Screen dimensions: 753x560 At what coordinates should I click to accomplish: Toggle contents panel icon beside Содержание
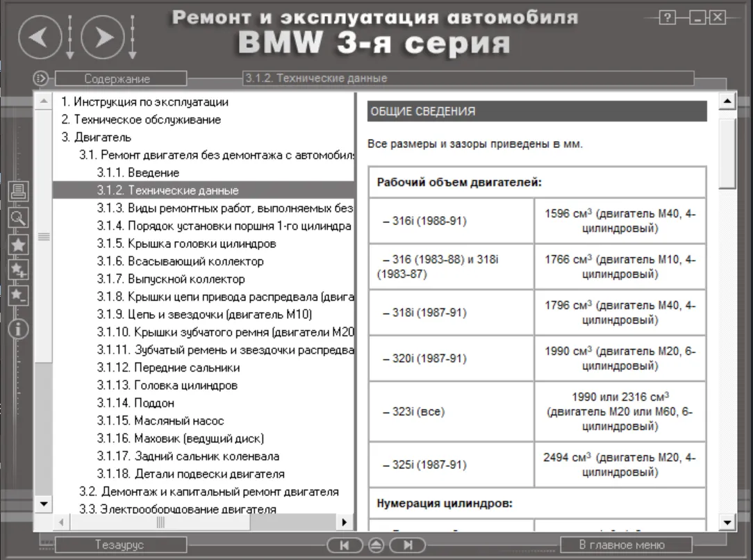tap(40, 79)
